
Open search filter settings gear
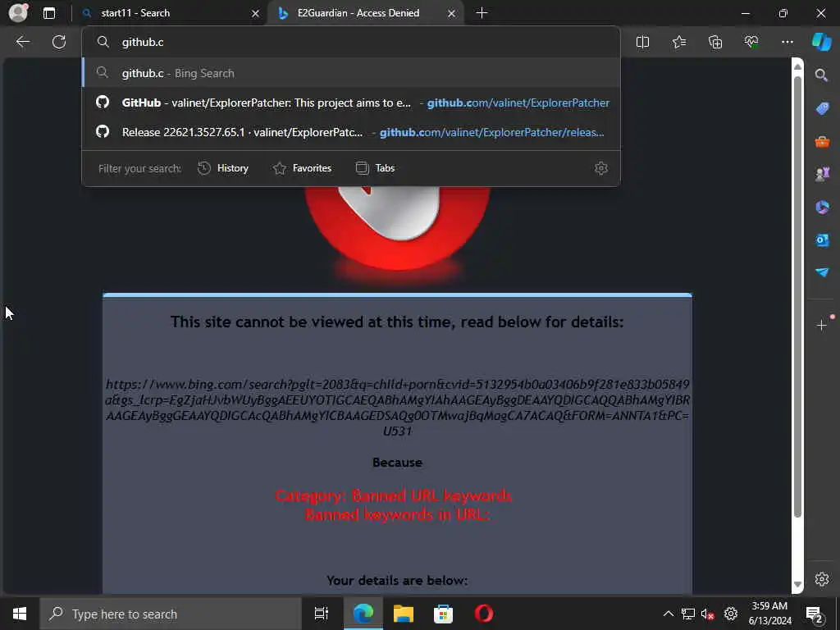click(601, 168)
